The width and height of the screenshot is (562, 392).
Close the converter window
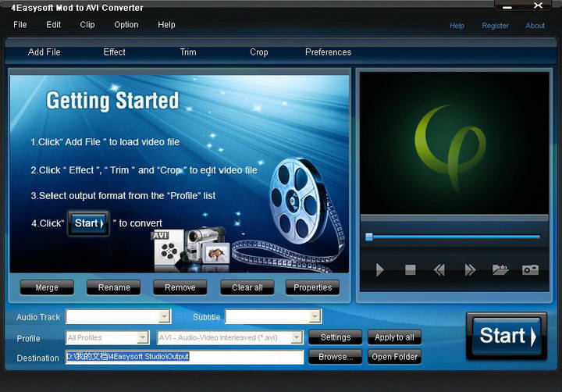pos(538,5)
